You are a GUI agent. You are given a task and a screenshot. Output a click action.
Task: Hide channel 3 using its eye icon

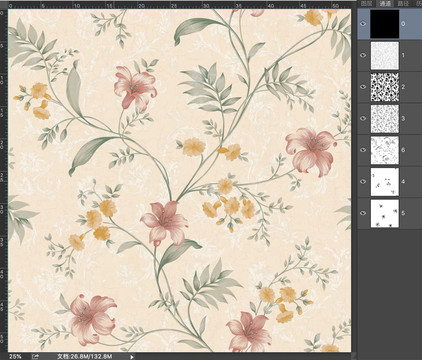click(x=363, y=118)
